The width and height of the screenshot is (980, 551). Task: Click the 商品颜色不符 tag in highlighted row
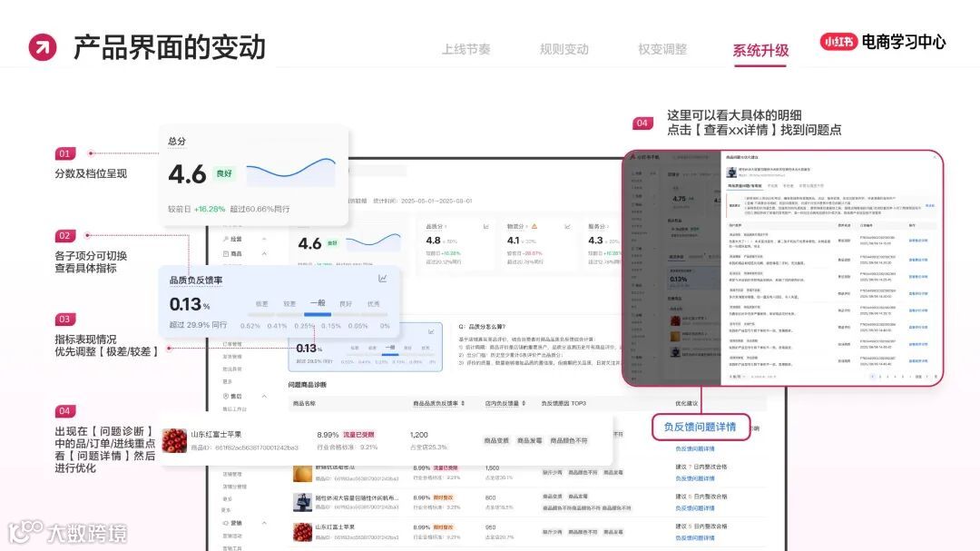tap(569, 441)
